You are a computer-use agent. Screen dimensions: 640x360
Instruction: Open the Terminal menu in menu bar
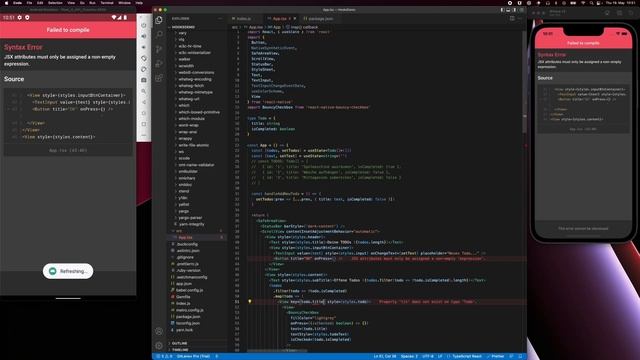(x=107, y=3)
